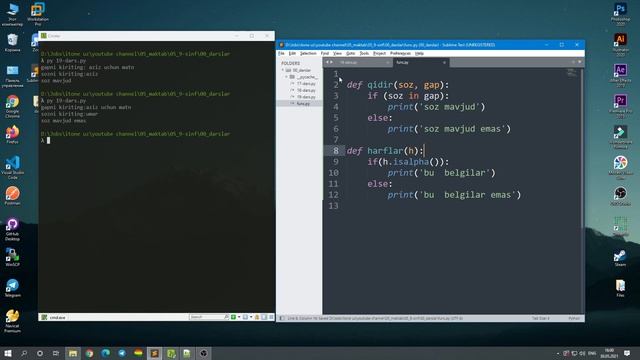Image resolution: width=640 pixels, height=360 pixels.
Task: Open 19-dars.py from the sidebar
Action: click(x=306, y=97)
